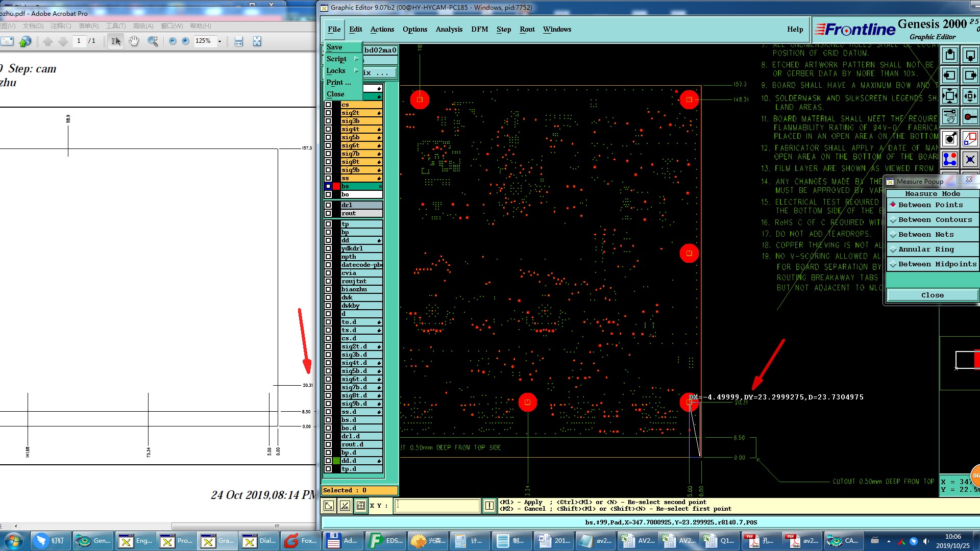Click the blue and red net nodes icon
The image size is (980, 551).
pyautogui.click(x=949, y=159)
